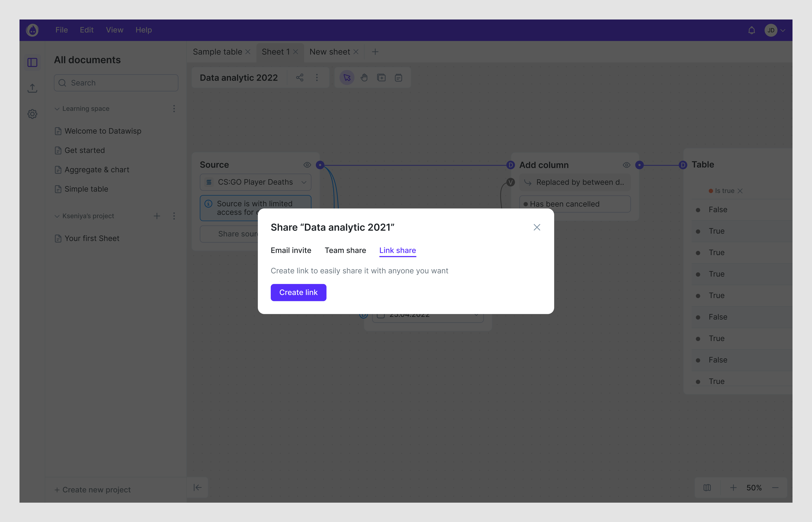Open Learning space options menu
The width and height of the screenshot is (812, 522).
point(174,108)
